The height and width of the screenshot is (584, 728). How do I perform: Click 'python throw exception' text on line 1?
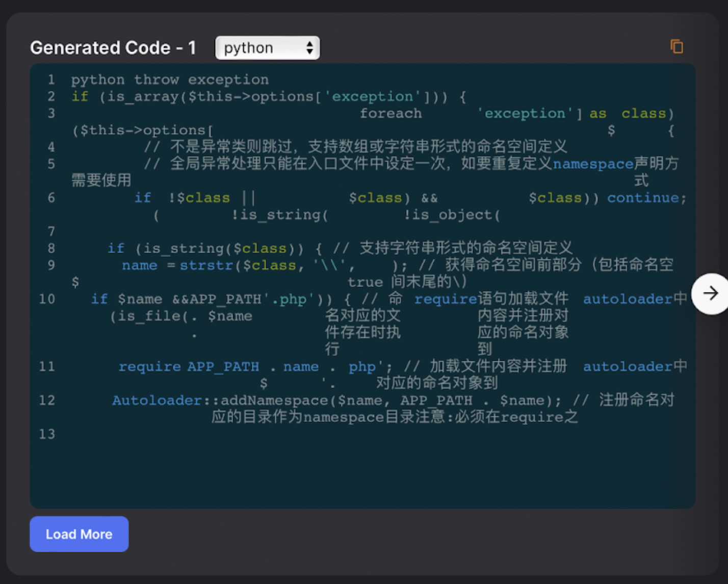coord(170,79)
